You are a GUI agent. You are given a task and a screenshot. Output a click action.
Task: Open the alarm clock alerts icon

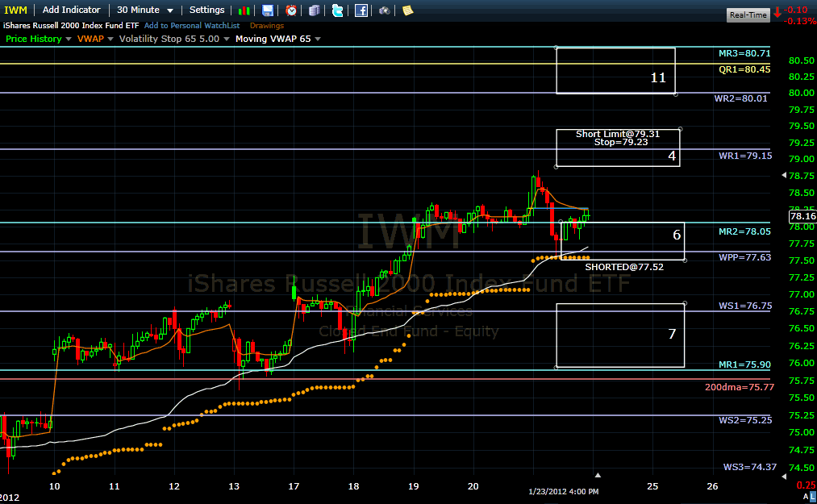[x=291, y=10]
